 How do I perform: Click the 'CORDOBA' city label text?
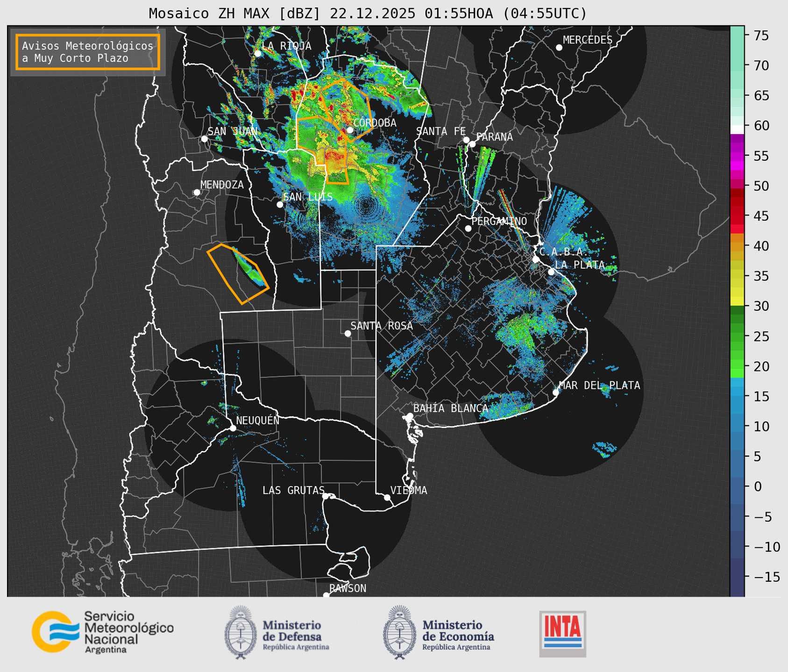pyautogui.click(x=375, y=123)
